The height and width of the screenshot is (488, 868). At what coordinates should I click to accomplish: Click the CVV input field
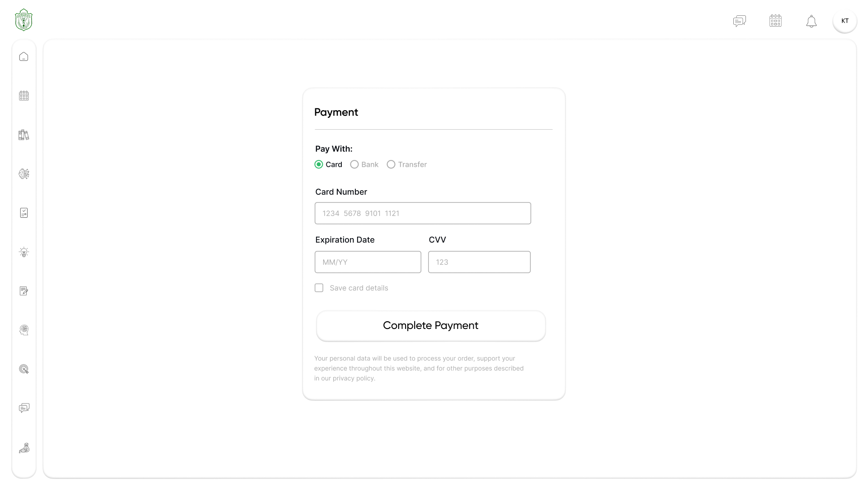pyautogui.click(x=479, y=262)
